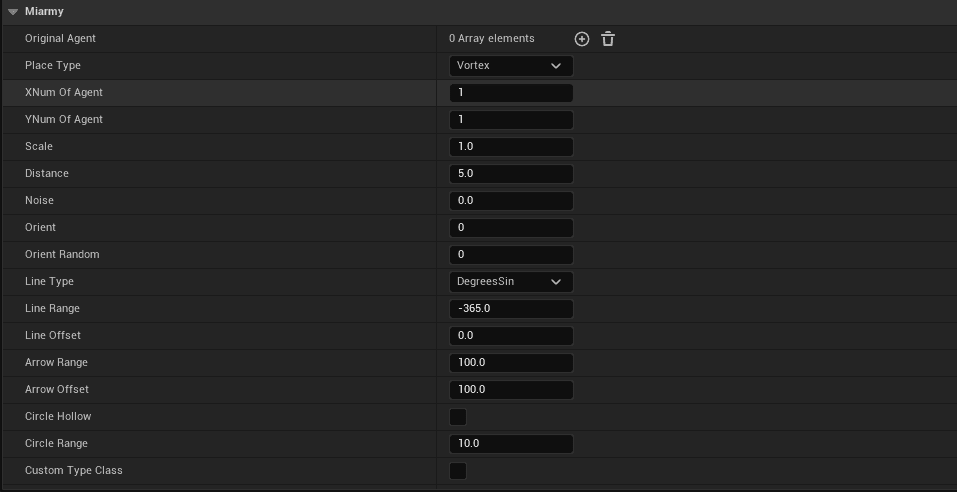Select the Arrow Offset field

click(x=511, y=390)
